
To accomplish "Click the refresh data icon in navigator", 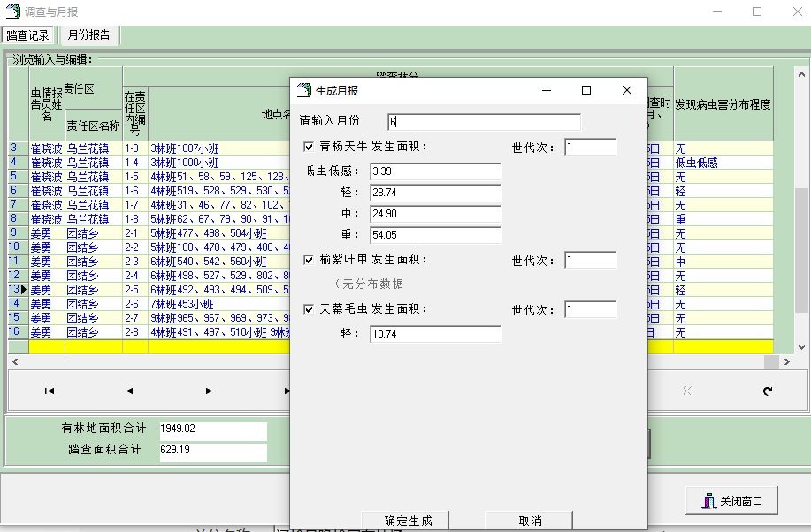I will tap(768, 391).
